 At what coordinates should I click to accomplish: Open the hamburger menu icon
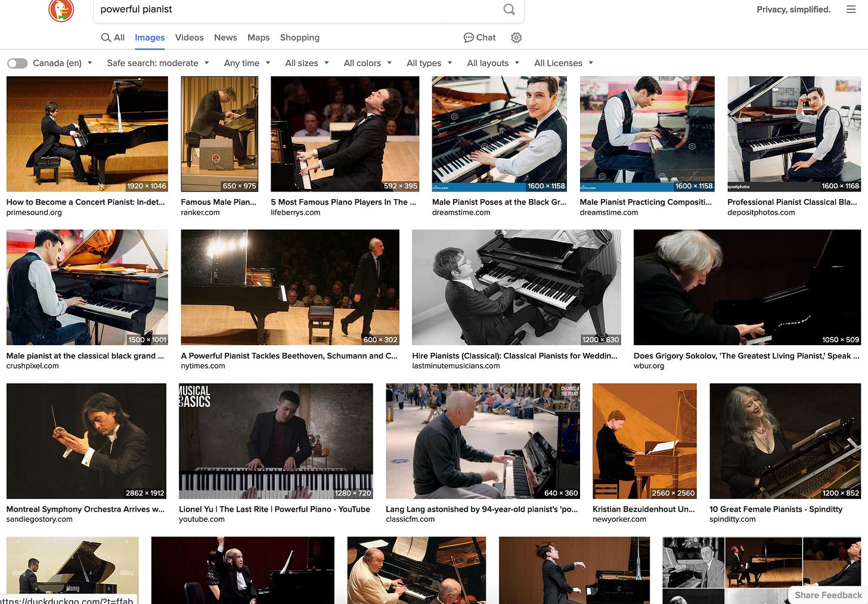(851, 10)
